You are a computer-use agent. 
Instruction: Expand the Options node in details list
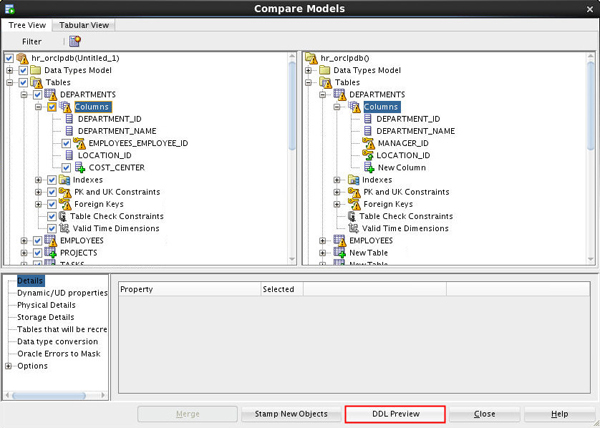8,366
